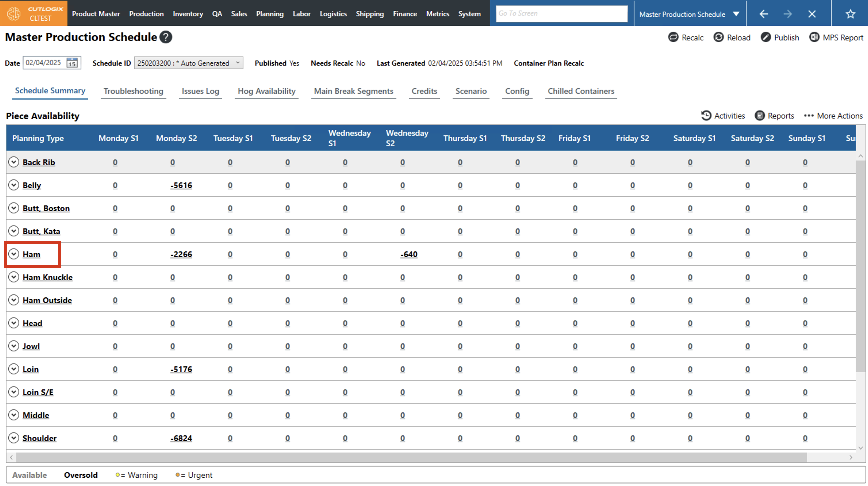868x486 pixels.
Task: Click the Reports icon
Action: pos(760,116)
